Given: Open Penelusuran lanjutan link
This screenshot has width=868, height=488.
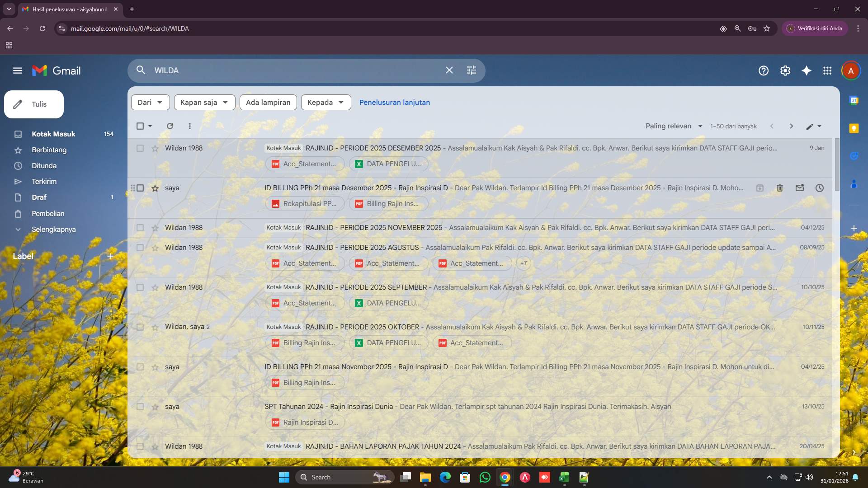Looking at the screenshot, I should pos(394,103).
